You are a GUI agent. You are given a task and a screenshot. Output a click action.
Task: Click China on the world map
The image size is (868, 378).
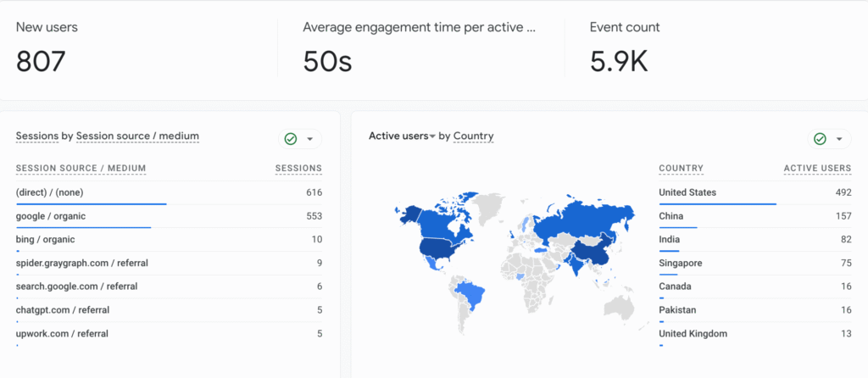point(588,250)
